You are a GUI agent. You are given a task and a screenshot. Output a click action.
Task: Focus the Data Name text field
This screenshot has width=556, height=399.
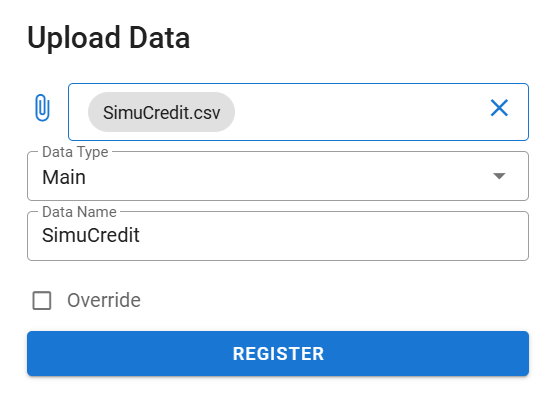coord(278,236)
